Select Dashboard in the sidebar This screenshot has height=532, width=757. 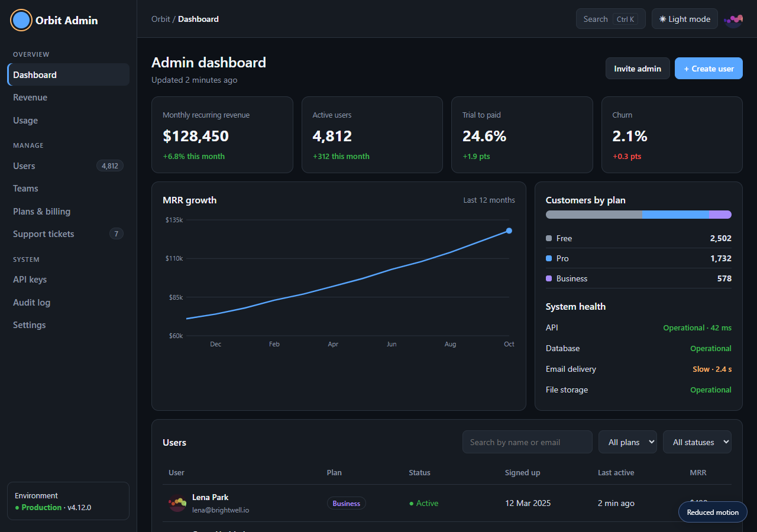[x=69, y=74]
